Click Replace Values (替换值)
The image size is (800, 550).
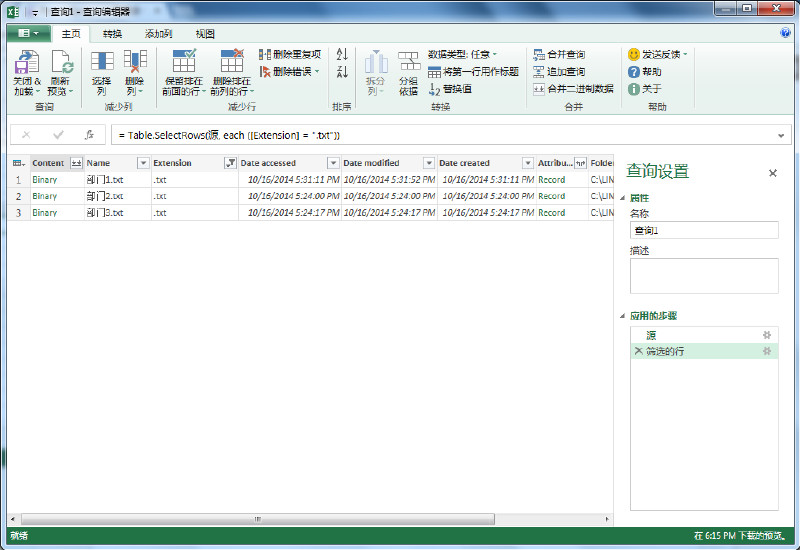tap(449, 89)
